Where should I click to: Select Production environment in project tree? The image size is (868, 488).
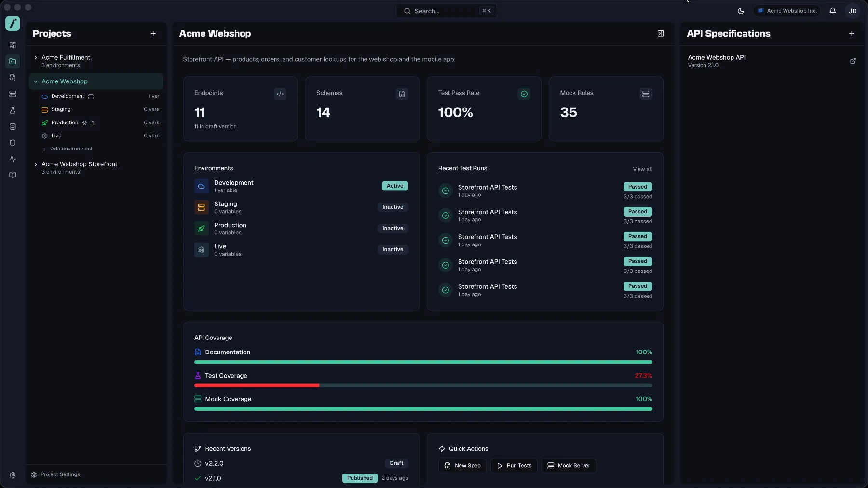point(100,122)
